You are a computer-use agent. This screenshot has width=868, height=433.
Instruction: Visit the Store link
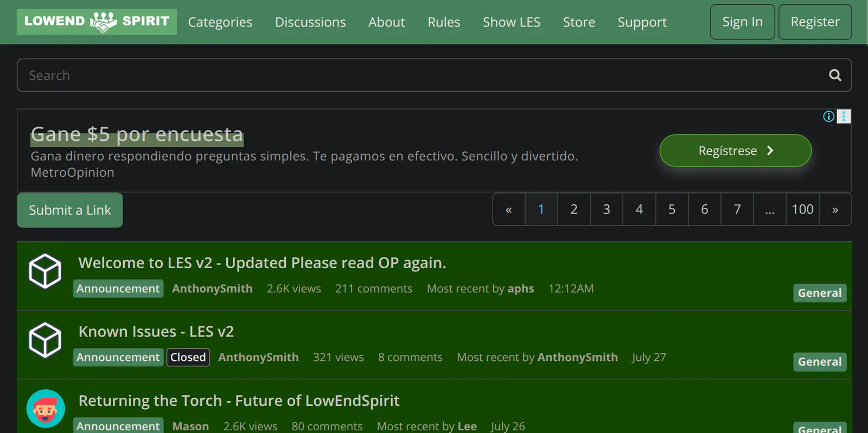pos(579,22)
